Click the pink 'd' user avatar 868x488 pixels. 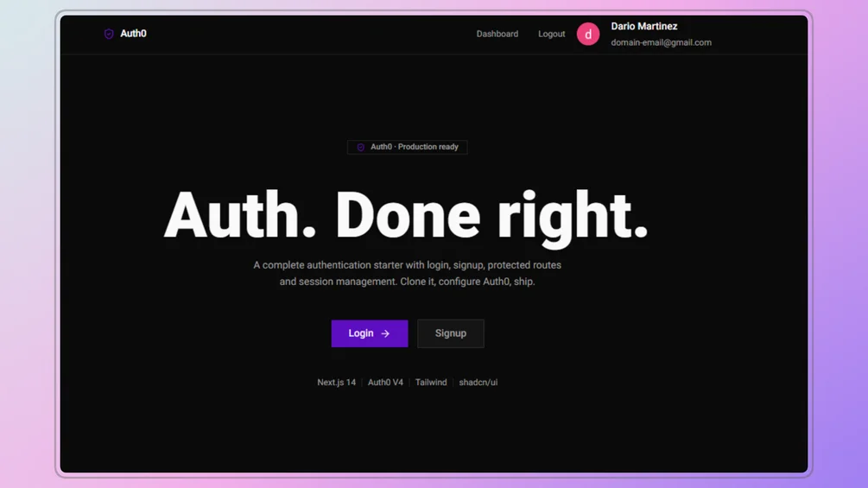point(588,34)
